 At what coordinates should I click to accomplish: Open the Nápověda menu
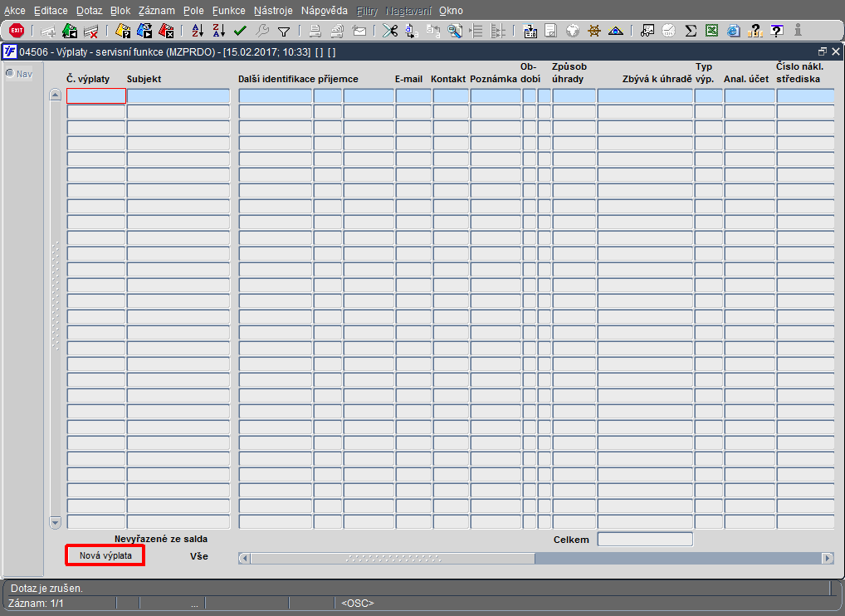pos(325,11)
